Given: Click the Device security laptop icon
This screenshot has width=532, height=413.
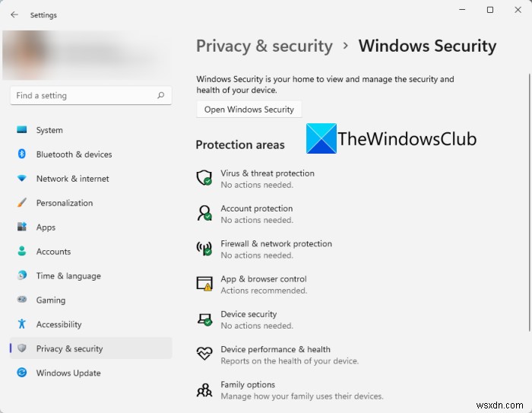Looking at the screenshot, I should pos(204,319).
